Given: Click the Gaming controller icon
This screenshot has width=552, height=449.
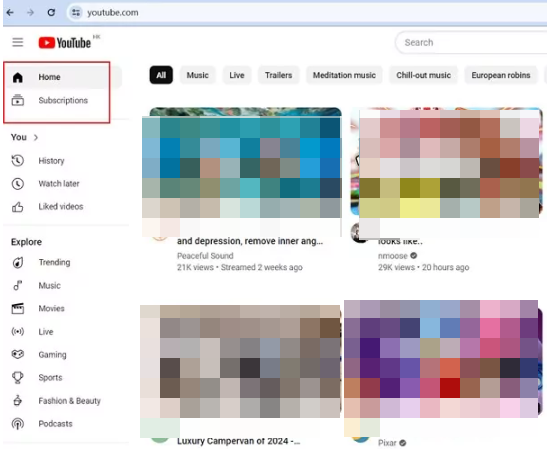Looking at the screenshot, I should point(18,354).
